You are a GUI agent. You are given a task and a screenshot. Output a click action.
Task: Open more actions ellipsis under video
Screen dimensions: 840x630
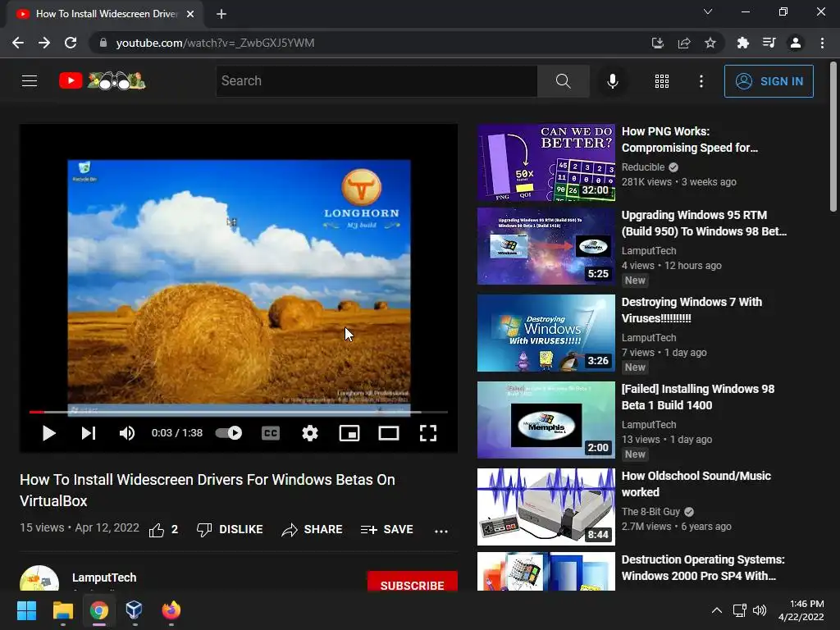(x=441, y=531)
